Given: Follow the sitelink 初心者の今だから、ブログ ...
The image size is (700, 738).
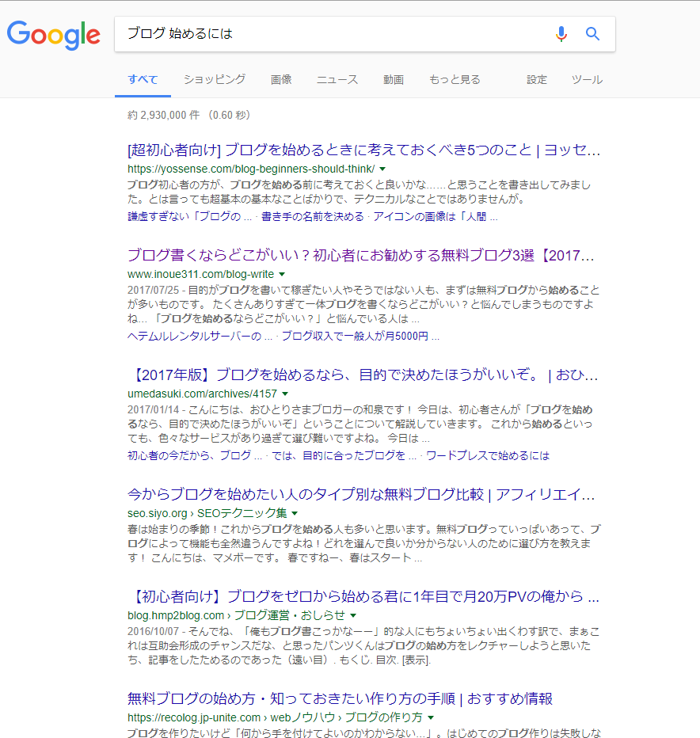Looking at the screenshot, I should [x=195, y=455].
